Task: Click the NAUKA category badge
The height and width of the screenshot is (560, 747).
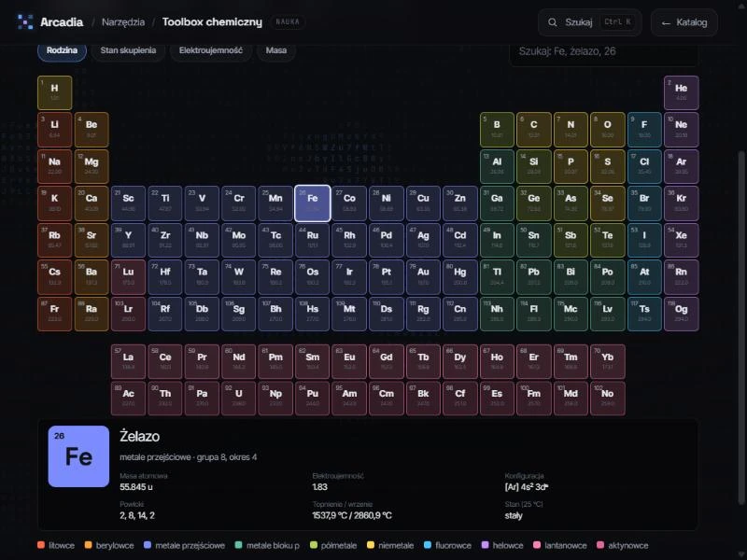Action: pos(288,21)
